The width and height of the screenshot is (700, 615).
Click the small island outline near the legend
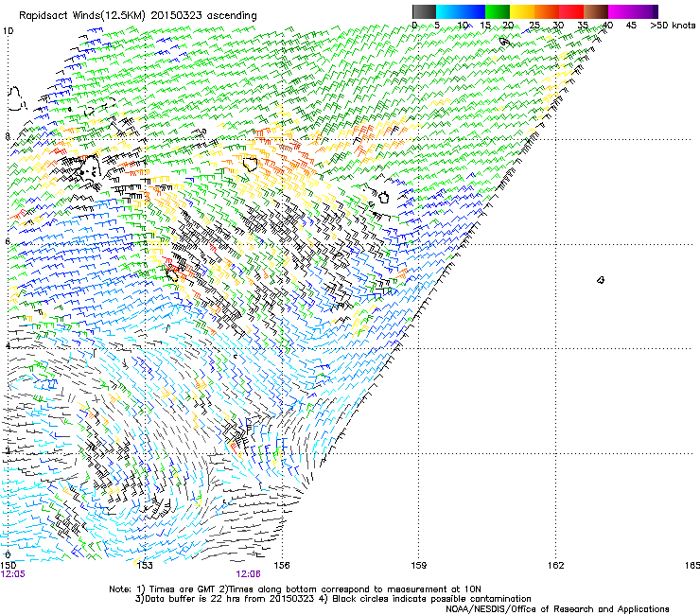pos(504,42)
